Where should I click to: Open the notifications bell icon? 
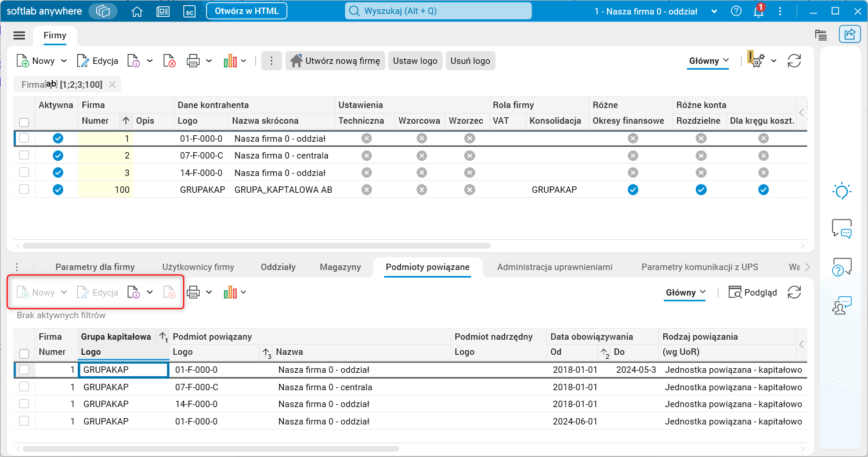point(758,11)
